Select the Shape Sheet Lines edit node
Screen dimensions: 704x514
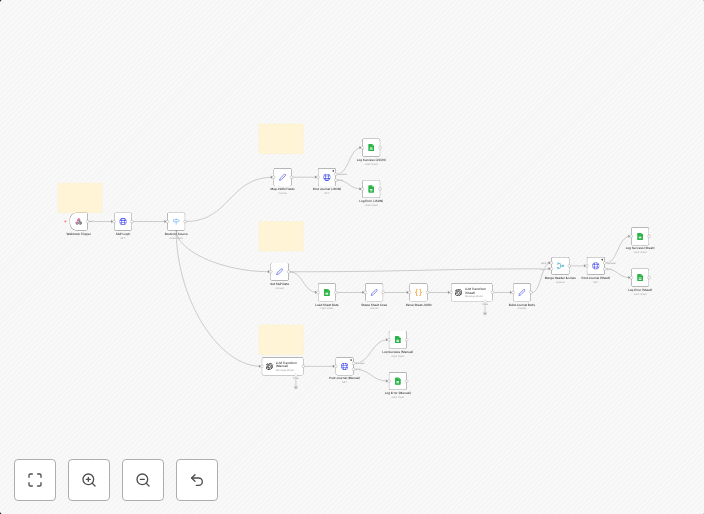click(374, 293)
